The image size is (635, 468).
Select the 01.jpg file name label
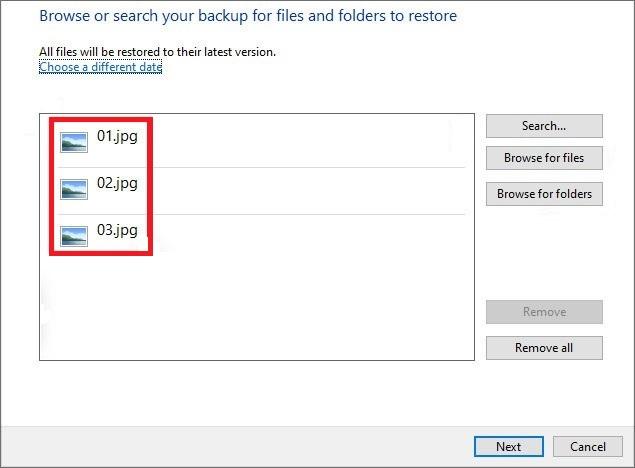click(x=117, y=137)
